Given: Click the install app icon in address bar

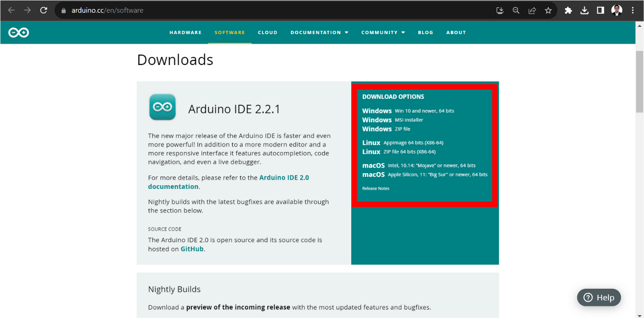Looking at the screenshot, I should coord(500,10).
